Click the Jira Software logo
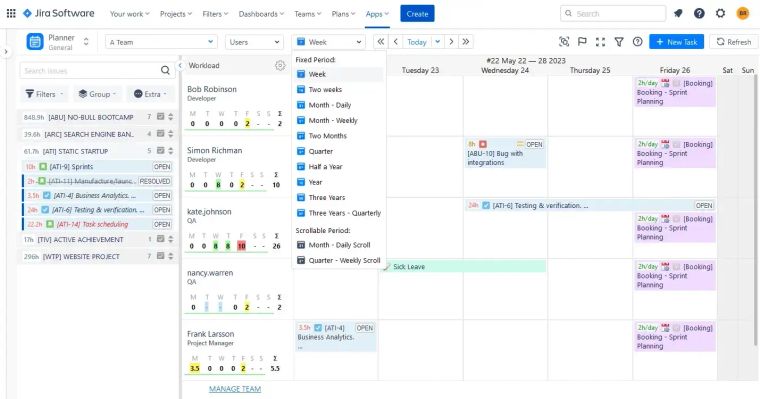Viewport: 760px width, 399px height. pos(59,14)
